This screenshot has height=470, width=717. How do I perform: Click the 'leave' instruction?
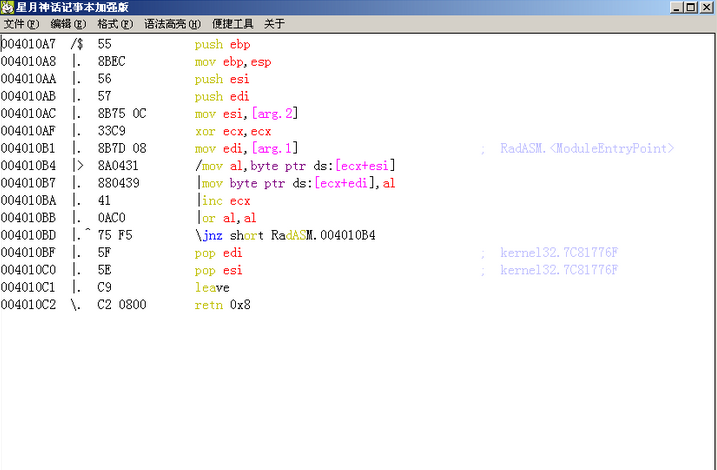tap(212, 288)
